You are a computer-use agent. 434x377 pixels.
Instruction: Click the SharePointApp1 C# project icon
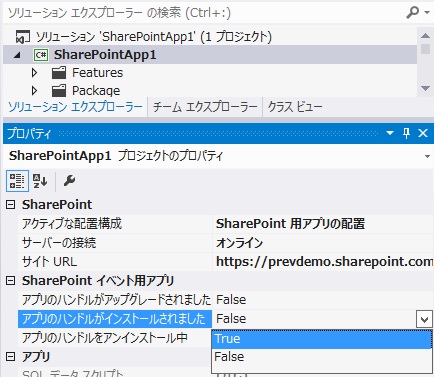tap(41, 55)
